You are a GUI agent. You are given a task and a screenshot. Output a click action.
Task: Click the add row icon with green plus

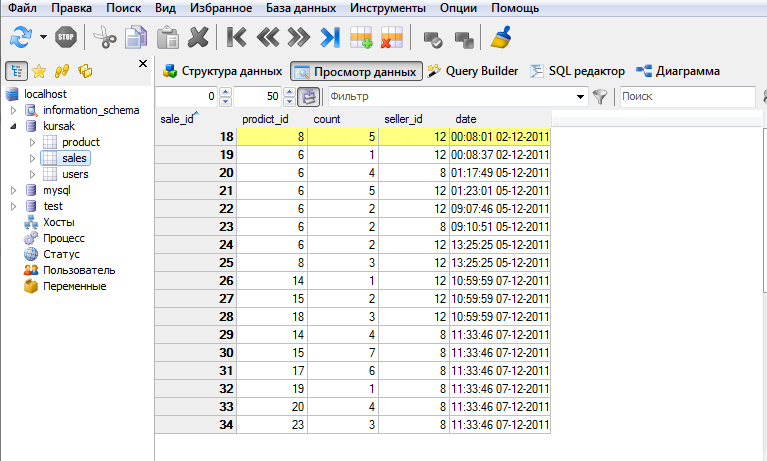click(361, 37)
